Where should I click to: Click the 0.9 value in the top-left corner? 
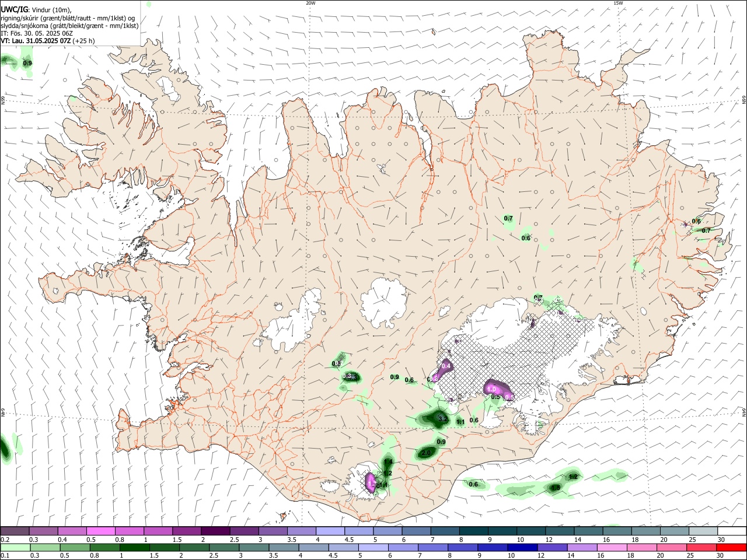point(27,63)
